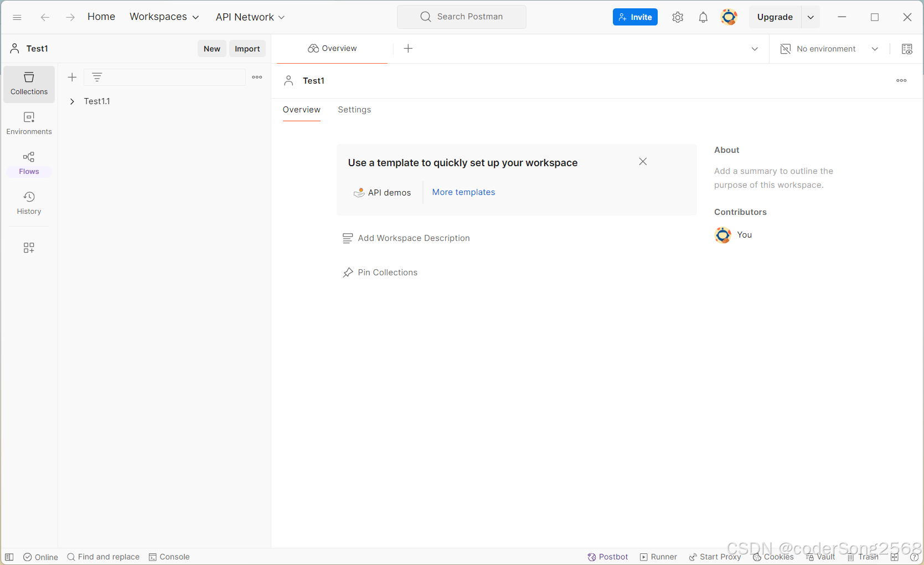Open notifications bell icon
The height and width of the screenshot is (565, 924).
pyautogui.click(x=703, y=17)
